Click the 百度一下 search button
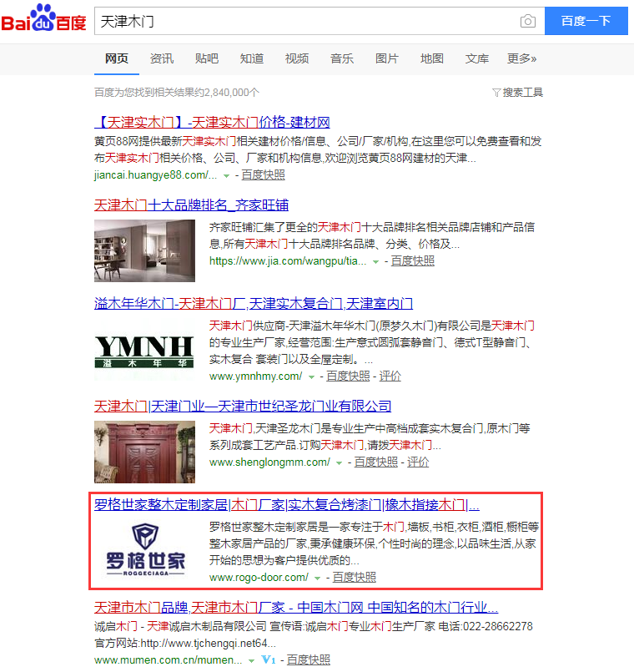This screenshot has width=634, height=672. click(x=586, y=21)
